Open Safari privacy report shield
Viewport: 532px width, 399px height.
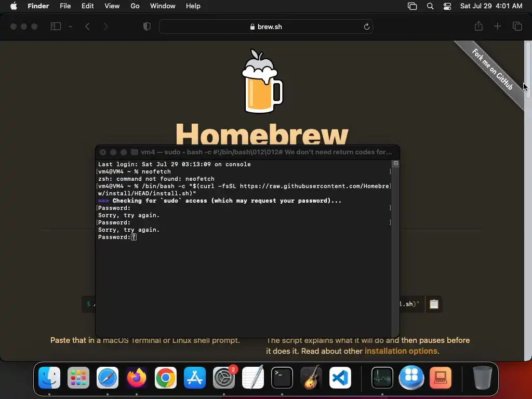147,26
